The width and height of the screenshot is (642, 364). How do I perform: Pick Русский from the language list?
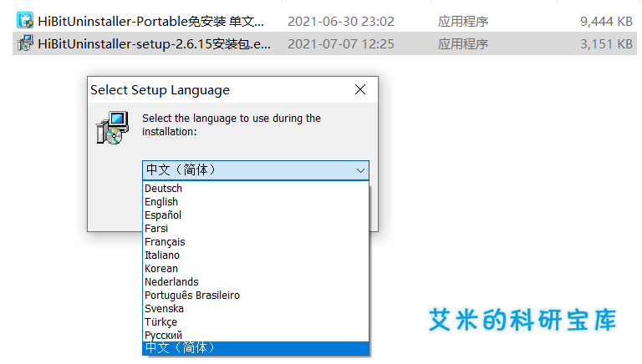click(164, 336)
